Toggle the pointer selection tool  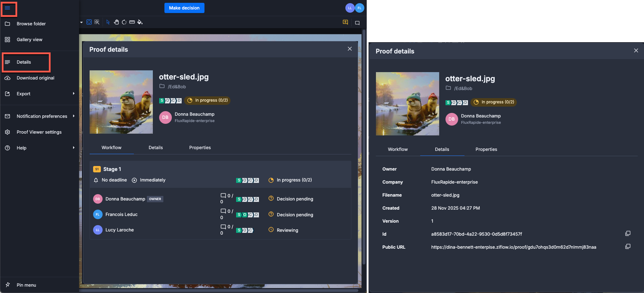108,22
